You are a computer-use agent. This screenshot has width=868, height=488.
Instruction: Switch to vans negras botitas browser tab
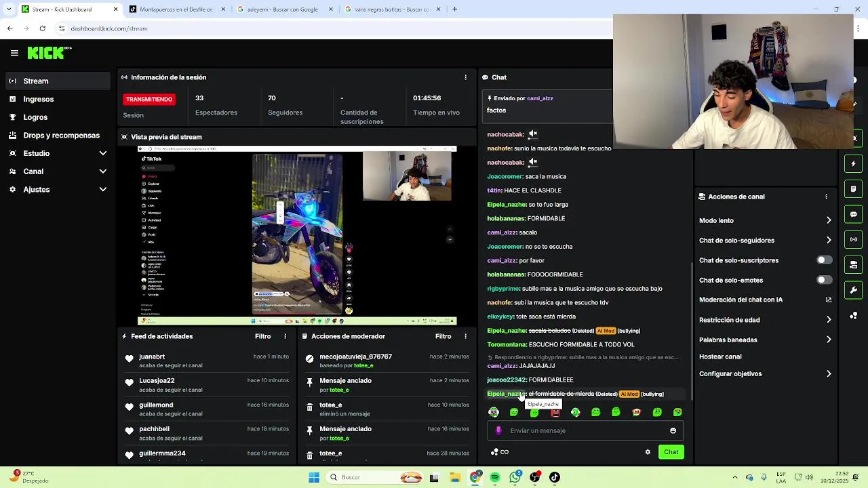(391, 9)
